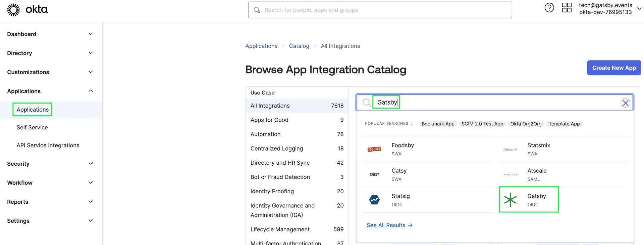Viewport: 644px width, 245px height.
Task: Click the Okta logo
Action: click(28, 10)
